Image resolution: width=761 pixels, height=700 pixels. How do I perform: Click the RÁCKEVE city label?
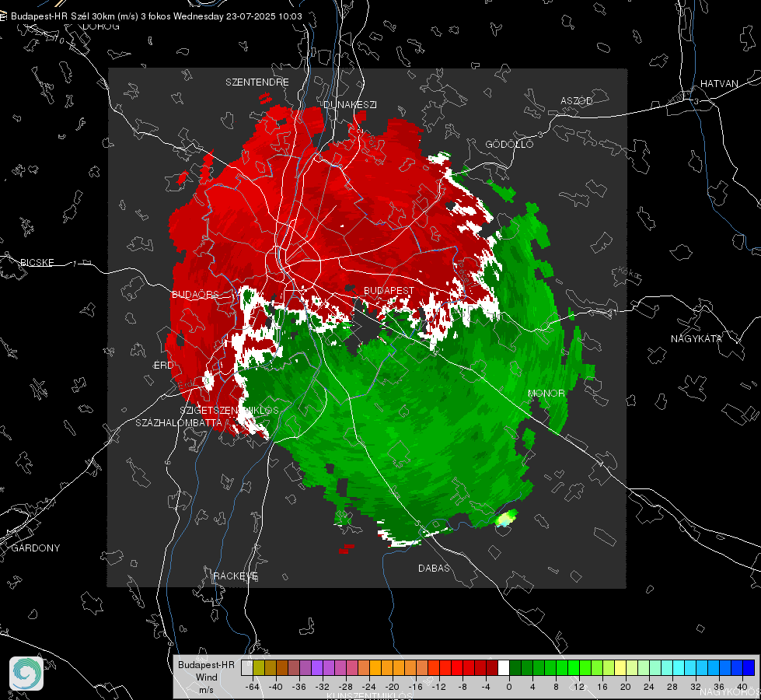(236, 576)
